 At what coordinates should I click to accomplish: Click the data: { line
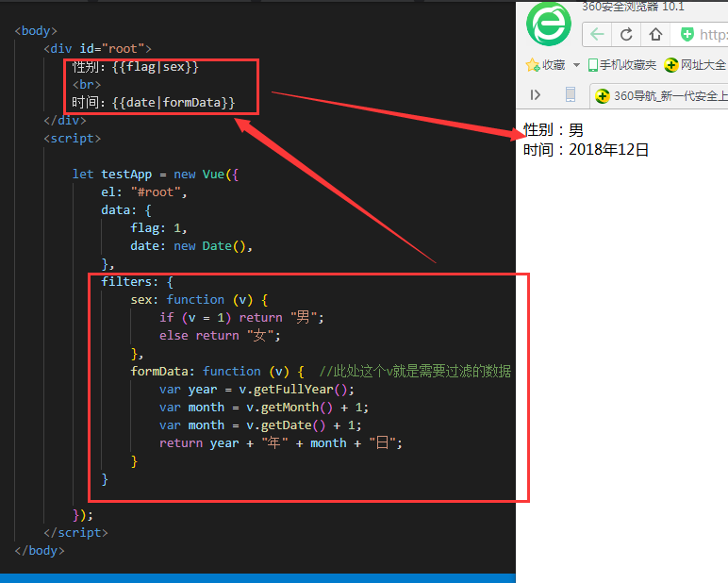(x=126, y=210)
